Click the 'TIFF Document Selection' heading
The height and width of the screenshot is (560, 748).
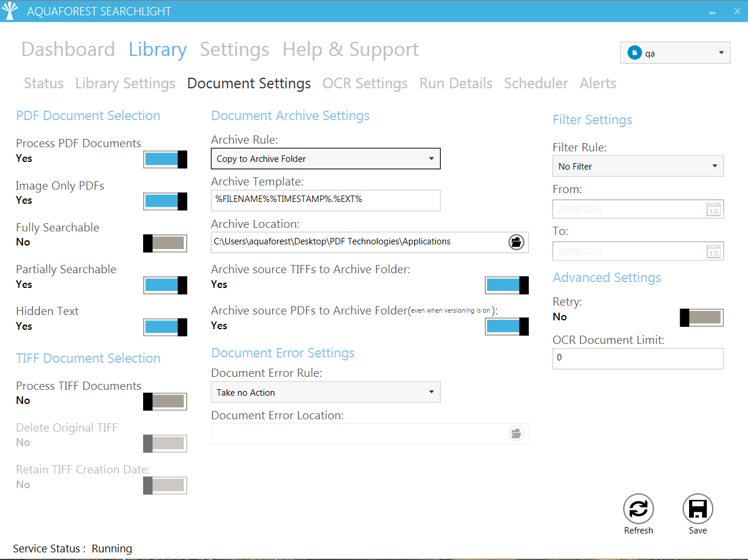[x=88, y=358]
